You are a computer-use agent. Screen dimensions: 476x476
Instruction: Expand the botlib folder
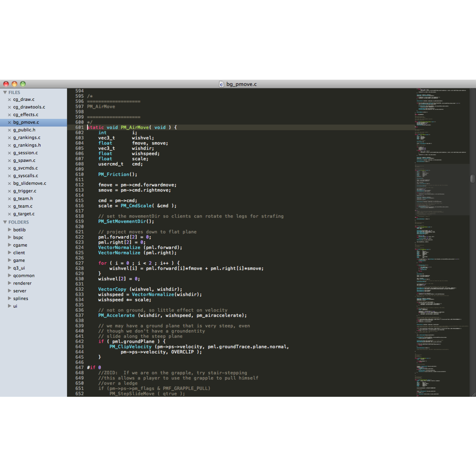10,230
